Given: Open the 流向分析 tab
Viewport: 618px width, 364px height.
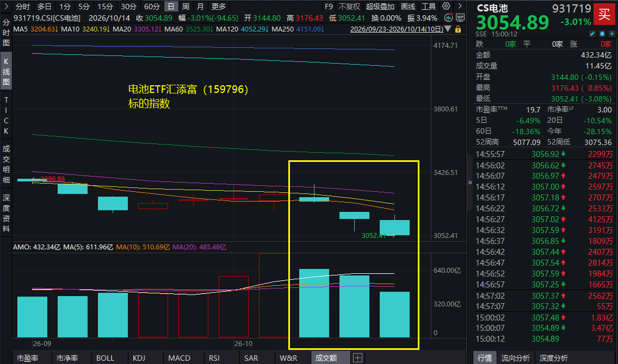Looking at the screenshot, I should (516, 357).
